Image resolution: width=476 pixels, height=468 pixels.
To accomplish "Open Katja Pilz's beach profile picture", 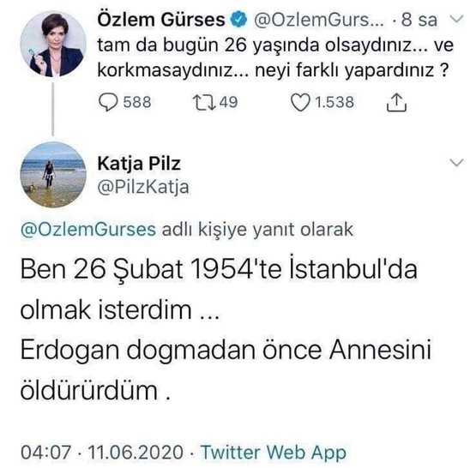I will click(x=53, y=175).
